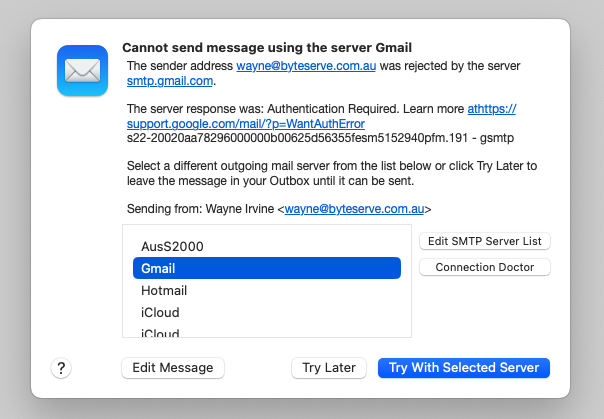Click Try With Selected Server
604x419 pixels.
pos(464,368)
